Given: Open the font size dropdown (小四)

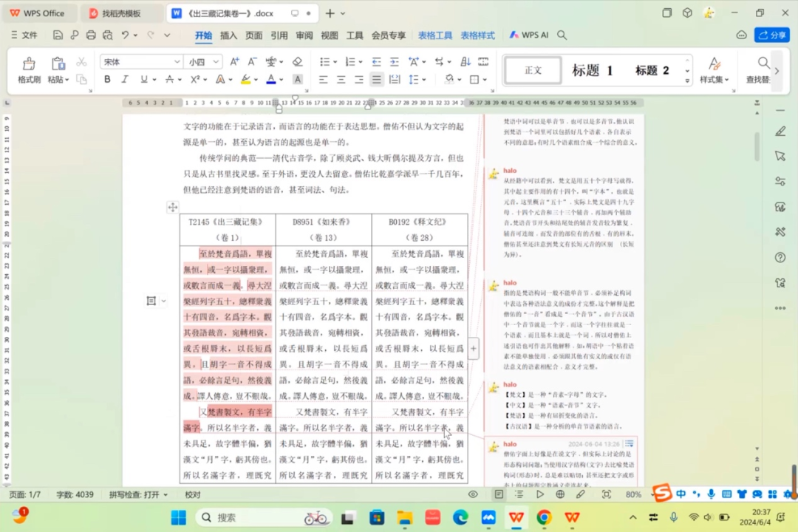Looking at the screenshot, I should (216, 62).
